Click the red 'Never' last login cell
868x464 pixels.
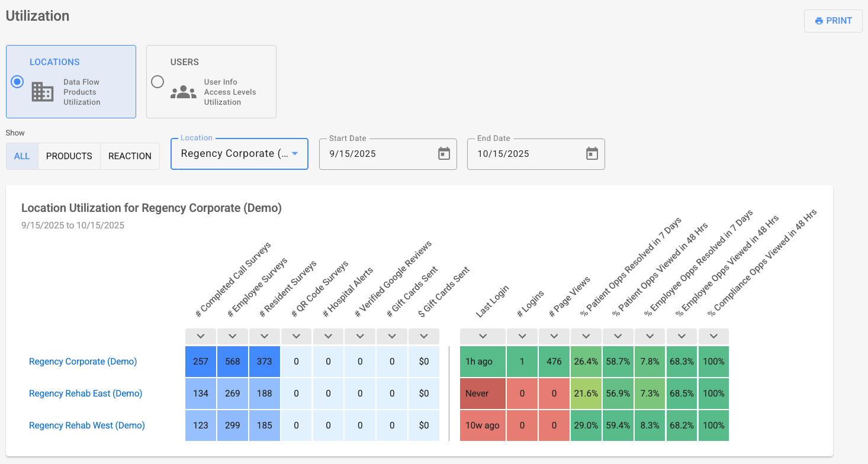(483, 394)
